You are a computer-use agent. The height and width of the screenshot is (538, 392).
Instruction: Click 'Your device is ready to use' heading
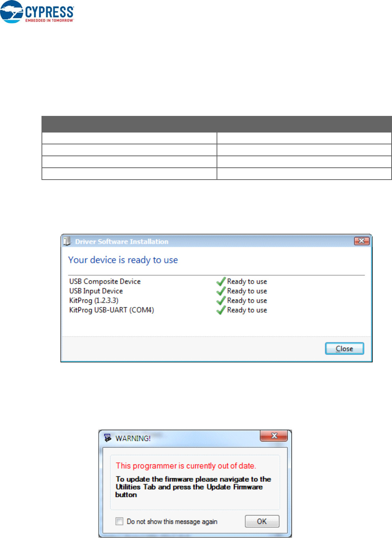pyautogui.click(x=123, y=260)
